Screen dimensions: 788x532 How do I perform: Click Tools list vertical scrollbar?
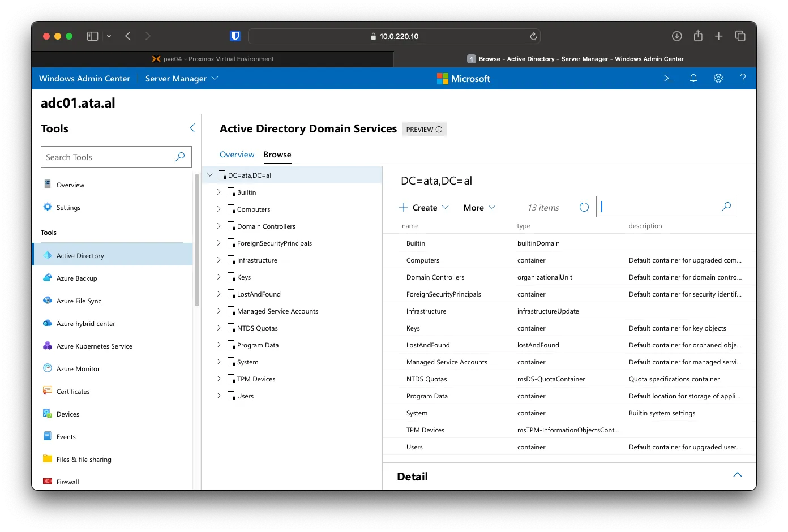[x=197, y=241]
